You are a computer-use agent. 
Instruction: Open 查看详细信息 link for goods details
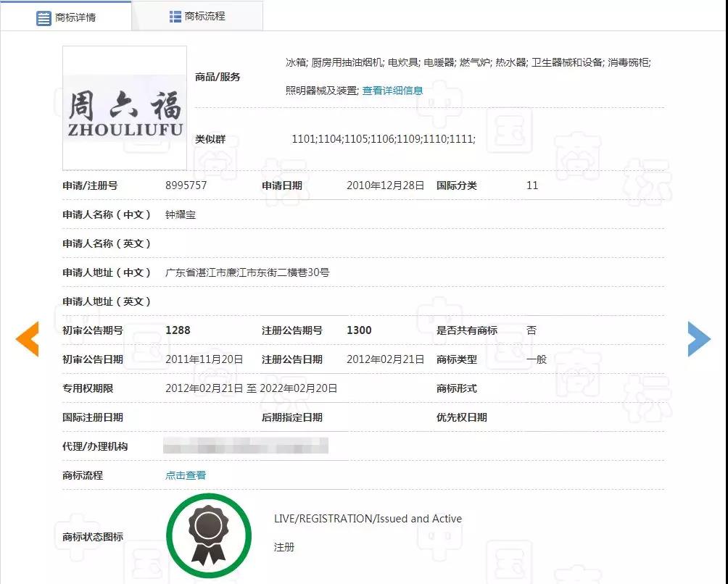pos(392,91)
